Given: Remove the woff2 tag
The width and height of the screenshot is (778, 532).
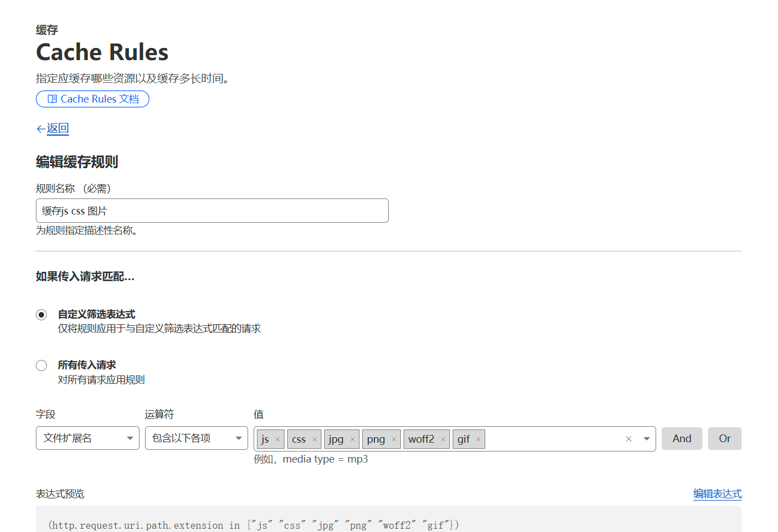Looking at the screenshot, I should [443, 439].
